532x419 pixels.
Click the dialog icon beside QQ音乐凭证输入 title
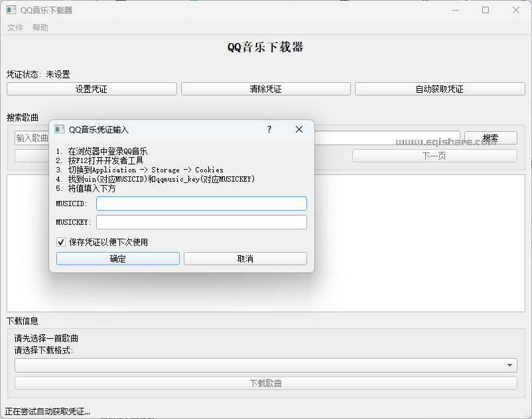point(61,130)
